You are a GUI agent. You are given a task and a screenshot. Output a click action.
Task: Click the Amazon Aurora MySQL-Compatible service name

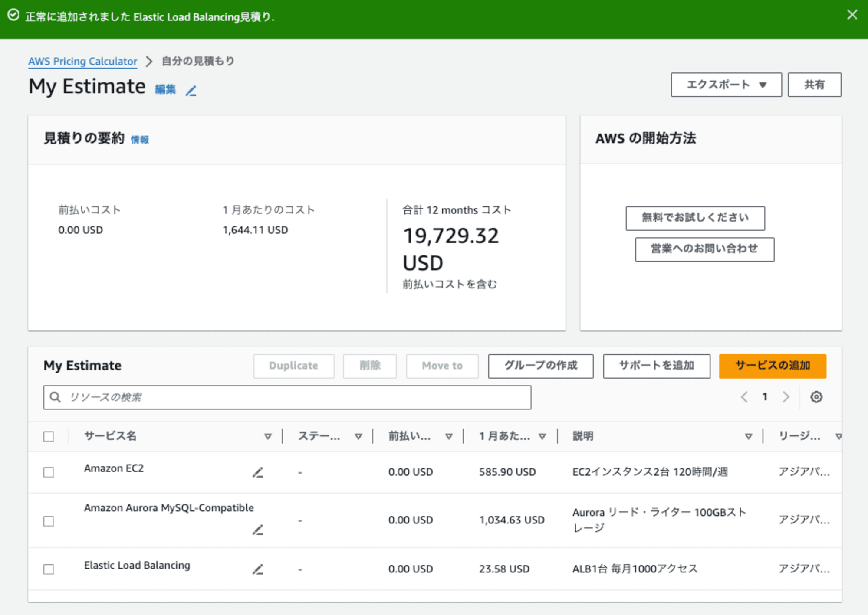pos(169,508)
